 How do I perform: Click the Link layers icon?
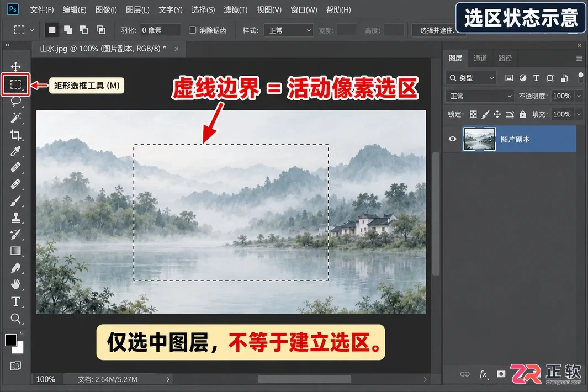pos(465,374)
